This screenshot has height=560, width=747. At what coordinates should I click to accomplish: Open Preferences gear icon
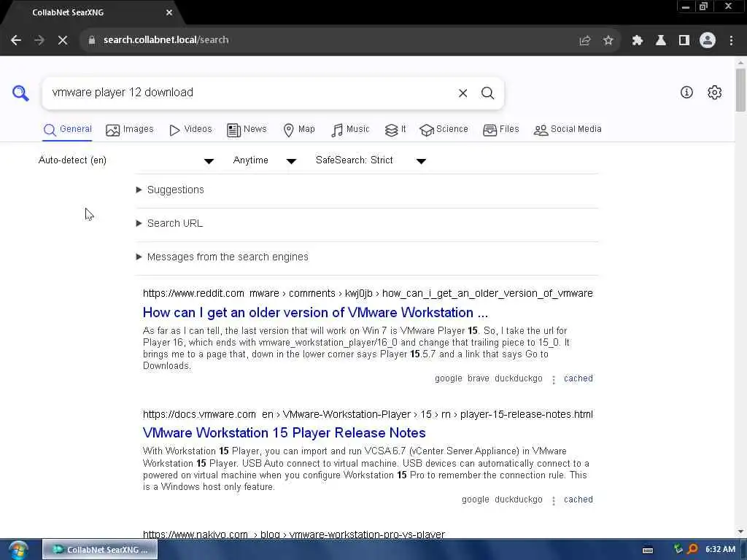tap(714, 93)
